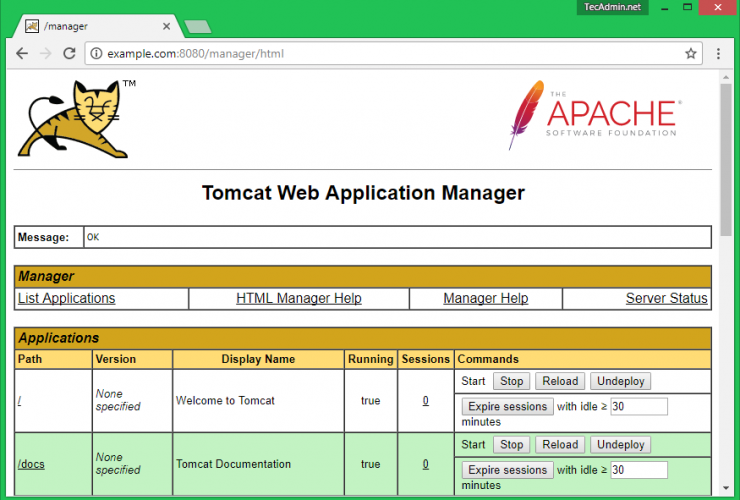The image size is (740, 500).
Task: Open a new browser tab
Action: [x=197, y=26]
